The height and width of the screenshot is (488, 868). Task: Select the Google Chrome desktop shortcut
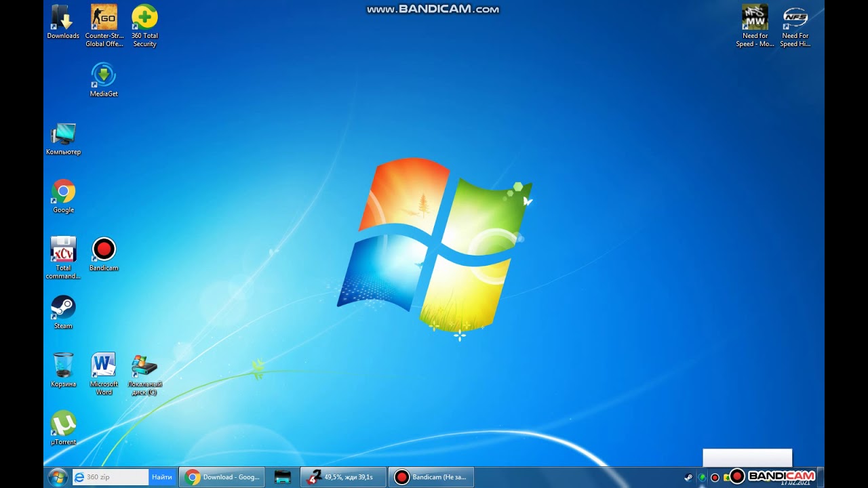click(63, 197)
